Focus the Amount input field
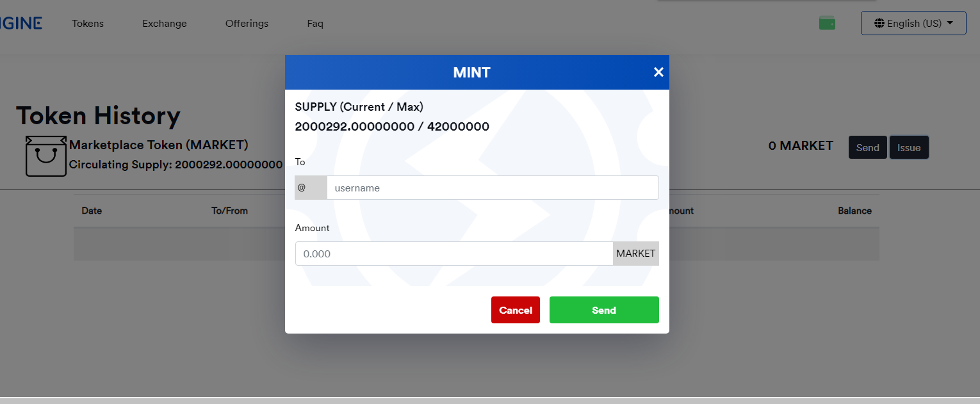The image size is (980, 404). click(x=454, y=254)
